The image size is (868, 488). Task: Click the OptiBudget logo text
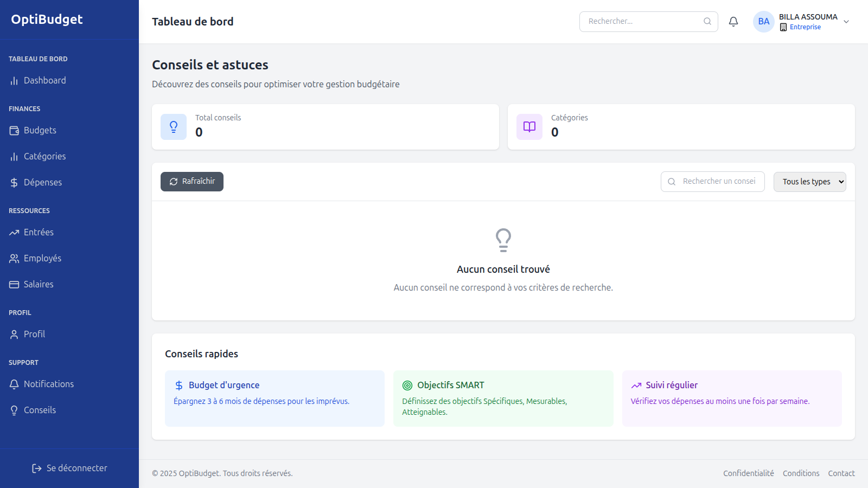(47, 20)
